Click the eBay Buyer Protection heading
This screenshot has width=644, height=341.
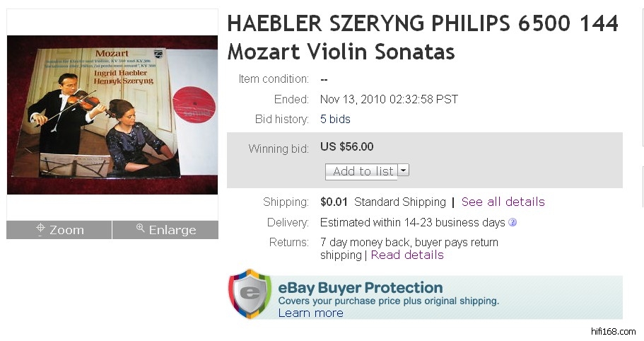[360, 288]
